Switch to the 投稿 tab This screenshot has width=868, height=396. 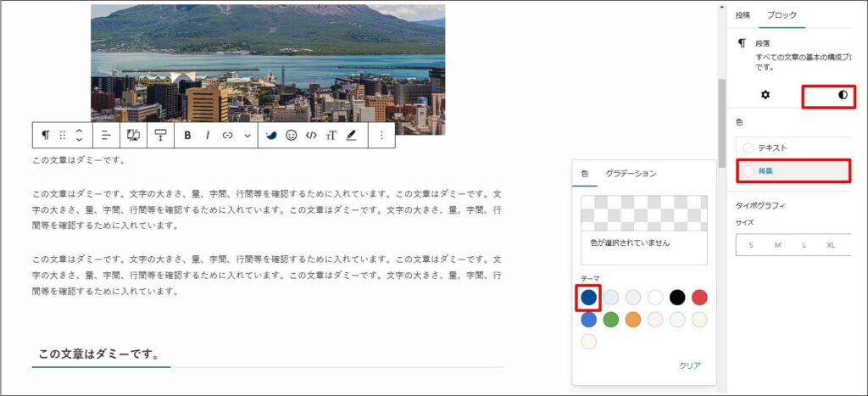coord(743,15)
